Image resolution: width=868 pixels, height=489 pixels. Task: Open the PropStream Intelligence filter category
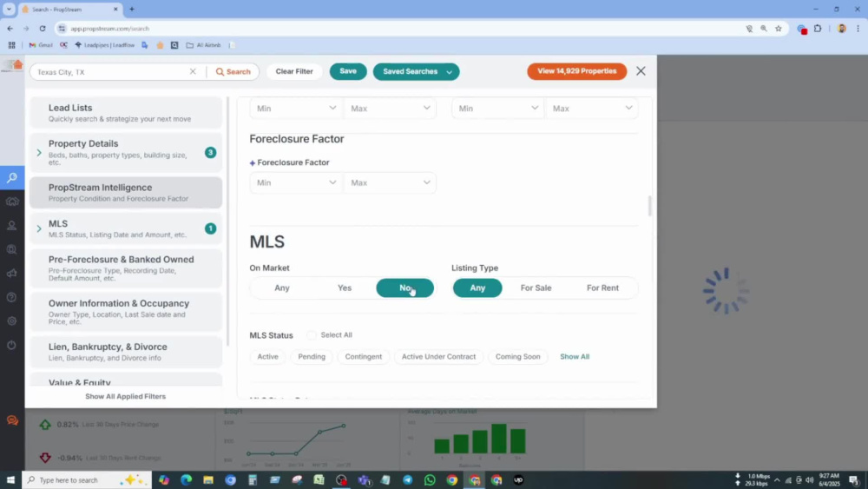click(126, 193)
